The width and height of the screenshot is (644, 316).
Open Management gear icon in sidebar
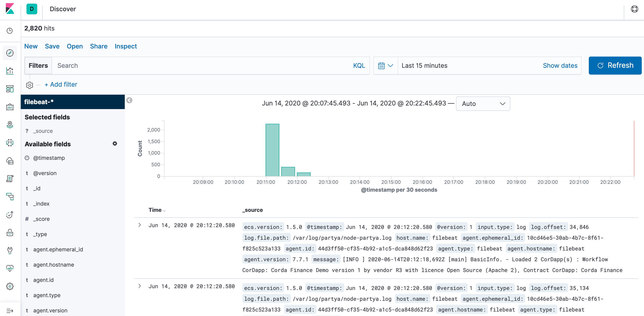point(10,287)
